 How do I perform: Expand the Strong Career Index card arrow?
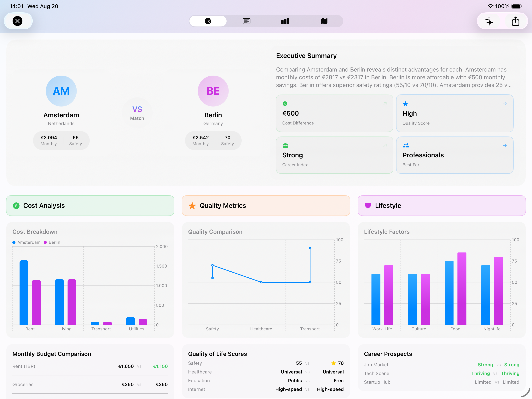point(385,146)
